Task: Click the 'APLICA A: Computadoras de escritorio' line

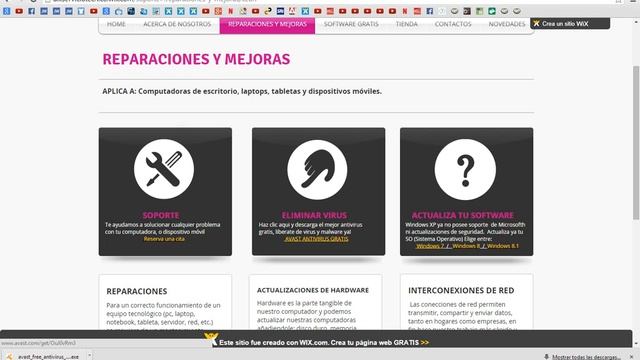Action: [242, 91]
